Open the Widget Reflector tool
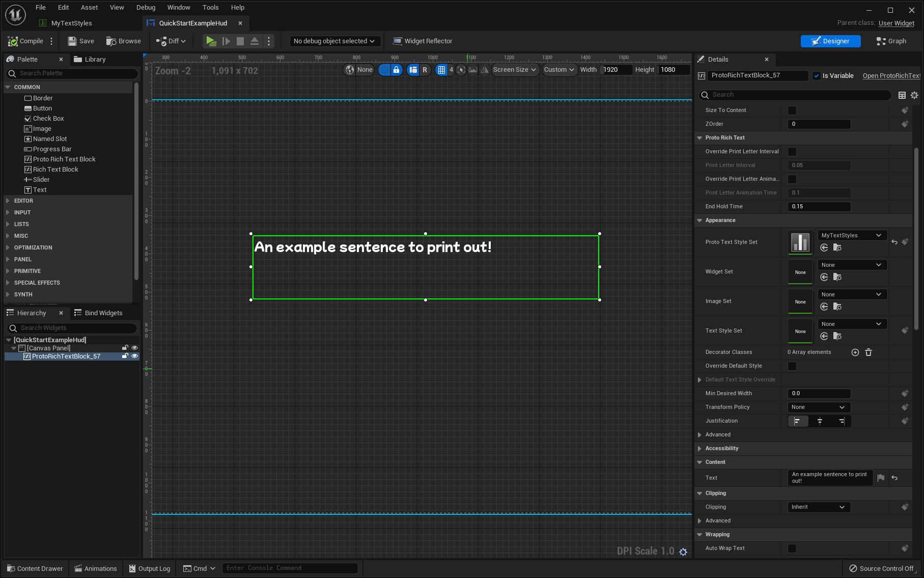 pyautogui.click(x=423, y=41)
